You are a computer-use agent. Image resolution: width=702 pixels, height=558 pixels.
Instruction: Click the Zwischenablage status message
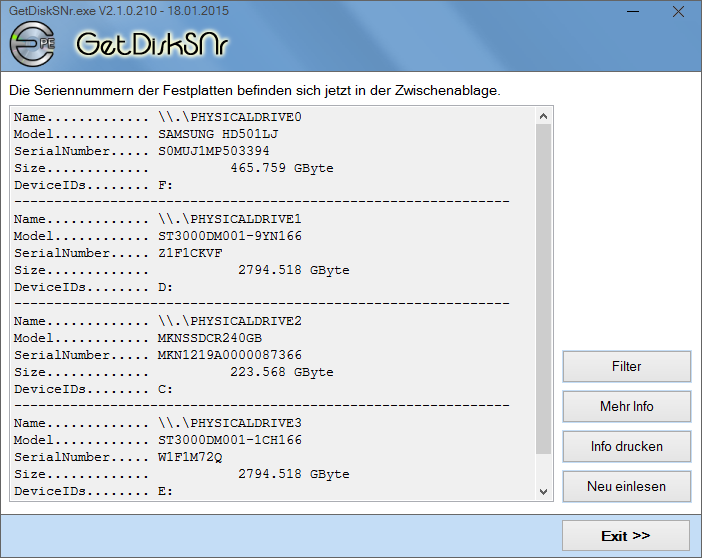coord(254,90)
